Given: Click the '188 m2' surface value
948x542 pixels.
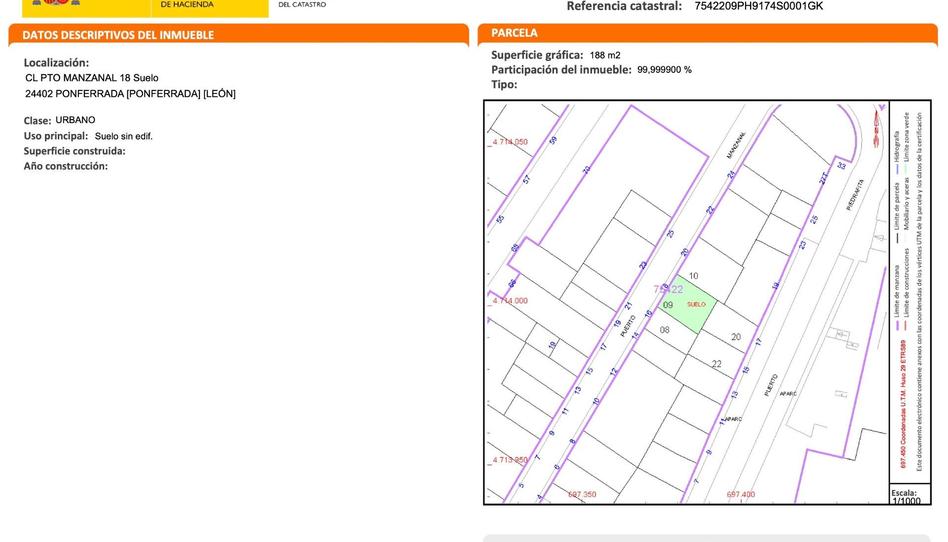Looking at the screenshot, I should point(605,55).
